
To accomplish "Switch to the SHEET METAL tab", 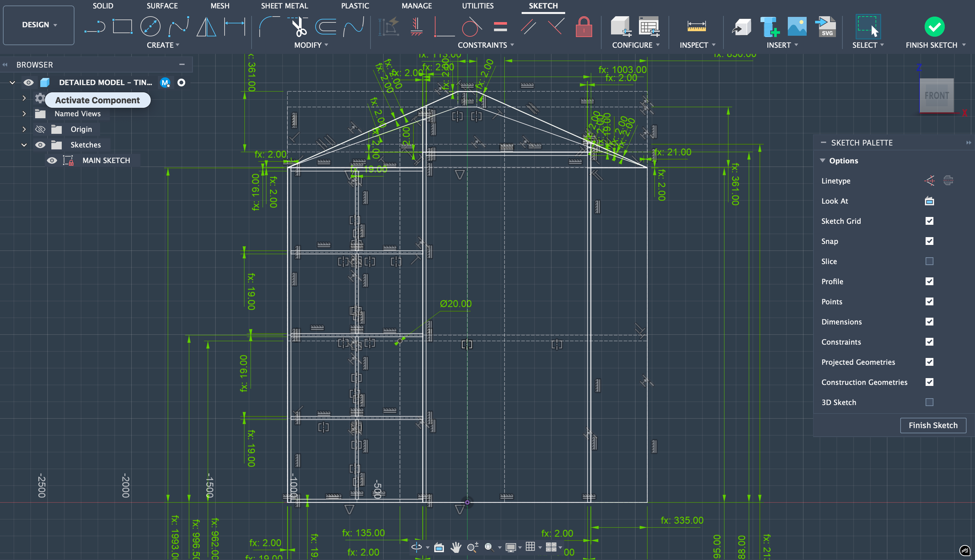I will click(x=284, y=6).
